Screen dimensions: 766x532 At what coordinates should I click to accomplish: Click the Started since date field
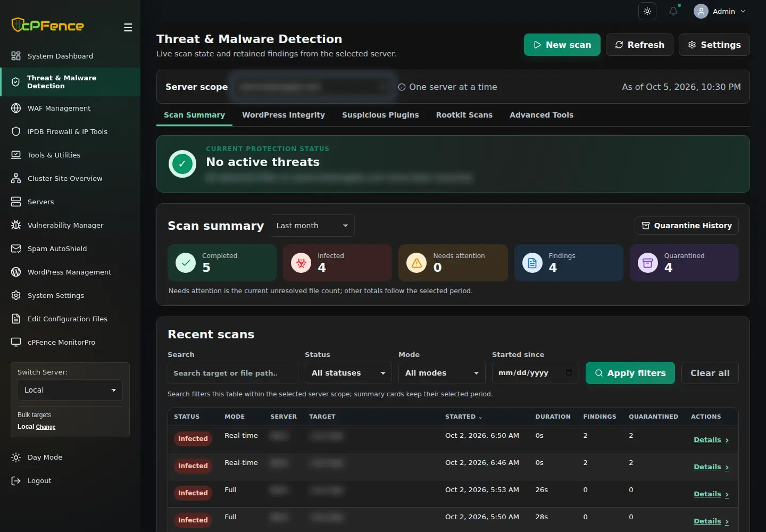pyautogui.click(x=535, y=373)
